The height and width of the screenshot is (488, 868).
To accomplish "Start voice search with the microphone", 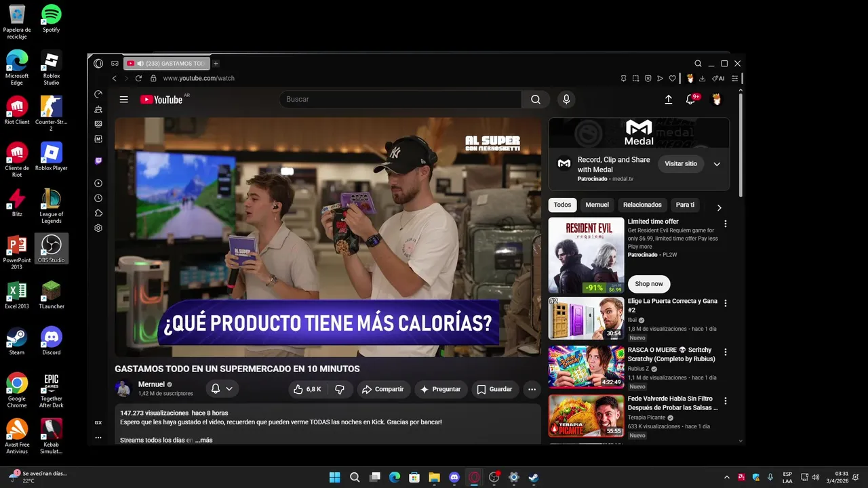I will [x=566, y=100].
